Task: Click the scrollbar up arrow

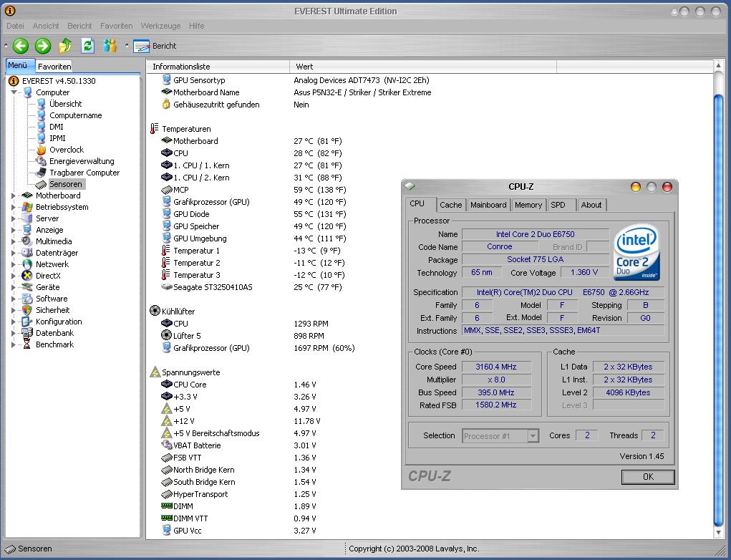Action: pos(718,66)
